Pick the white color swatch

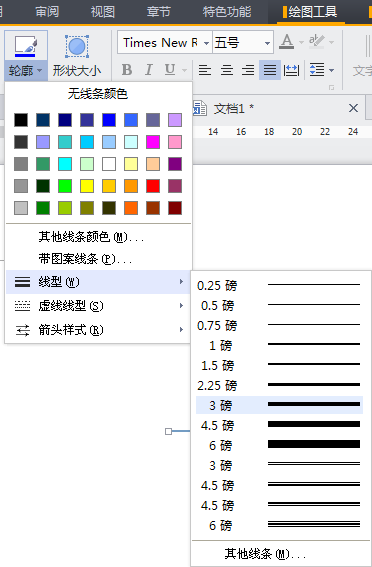pyautogui.click(x=109, y=164)
